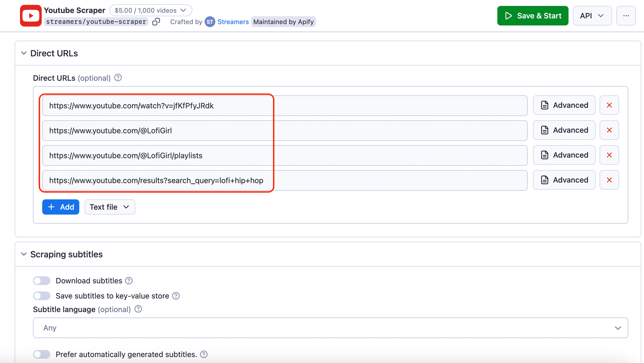Viewport: 644px width, 363px height.
Task: Click the Streamers avatar badge
Action: point(210,22)
